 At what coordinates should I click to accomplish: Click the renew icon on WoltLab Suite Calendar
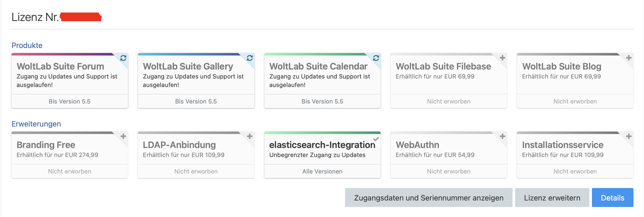(x=376, y=58)
